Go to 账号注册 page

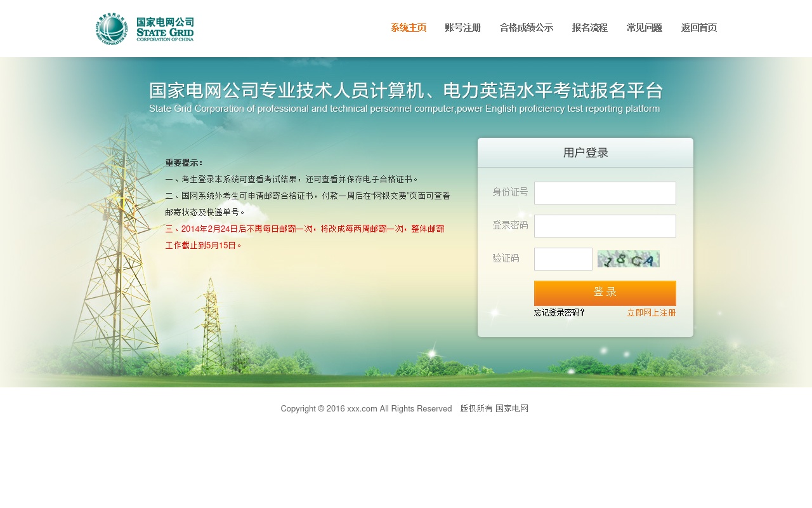463,28
